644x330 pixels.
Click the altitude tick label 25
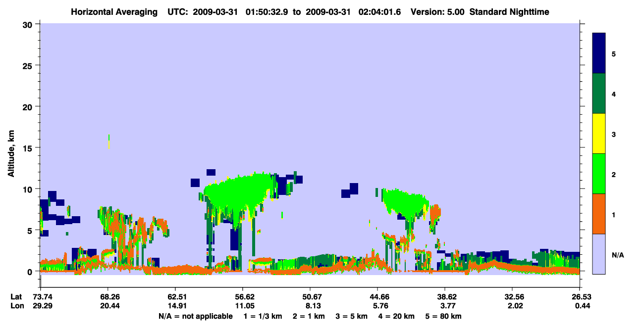pos(29,65)
